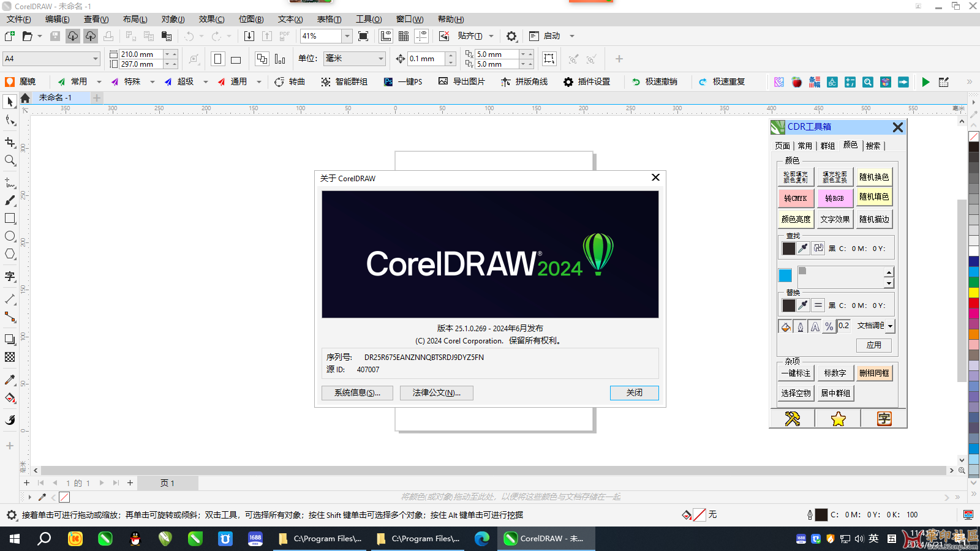Select the Color Eyedropper tool in toolbox
This screenshot has width=980, height=551.
[10, 380]
